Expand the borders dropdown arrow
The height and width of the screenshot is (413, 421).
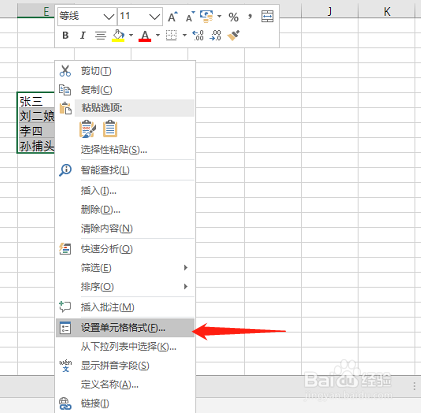pyautogui.click(x=184, y=35)
